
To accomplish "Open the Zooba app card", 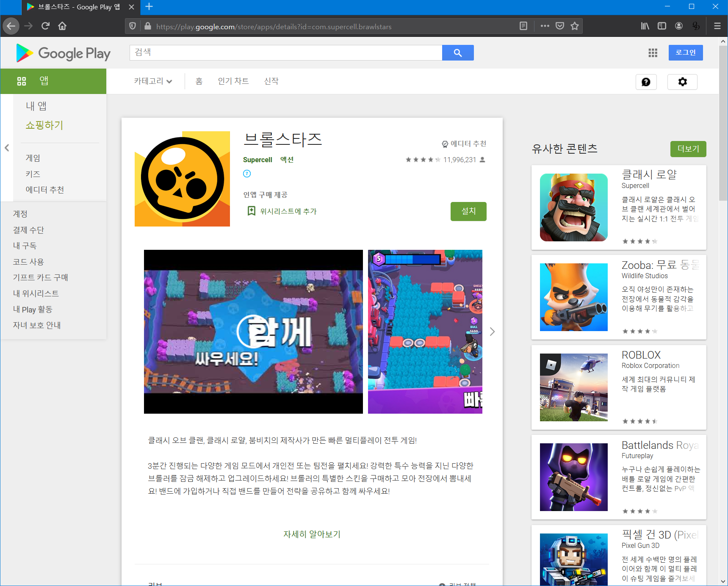I will pos(619,297).
